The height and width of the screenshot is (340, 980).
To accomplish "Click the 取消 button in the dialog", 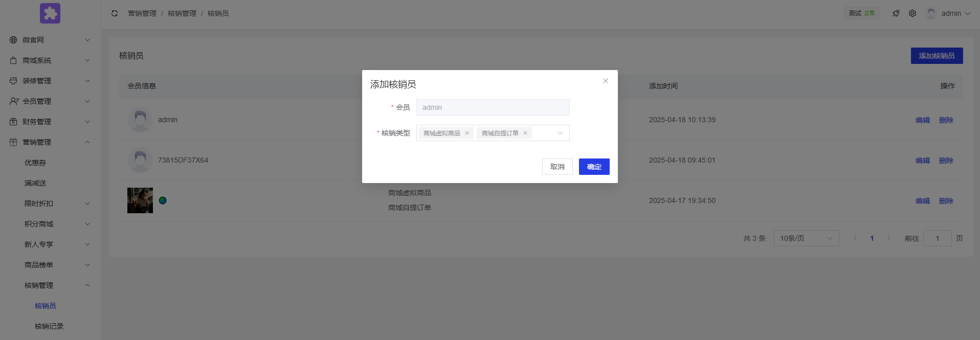I will 557,167.
